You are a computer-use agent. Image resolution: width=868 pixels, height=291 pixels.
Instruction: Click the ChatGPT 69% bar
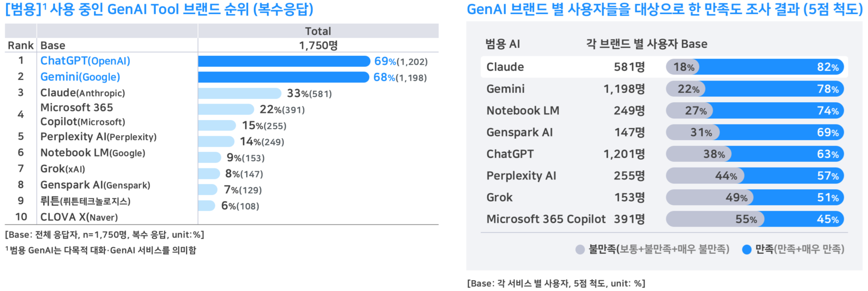click(284, 61)
